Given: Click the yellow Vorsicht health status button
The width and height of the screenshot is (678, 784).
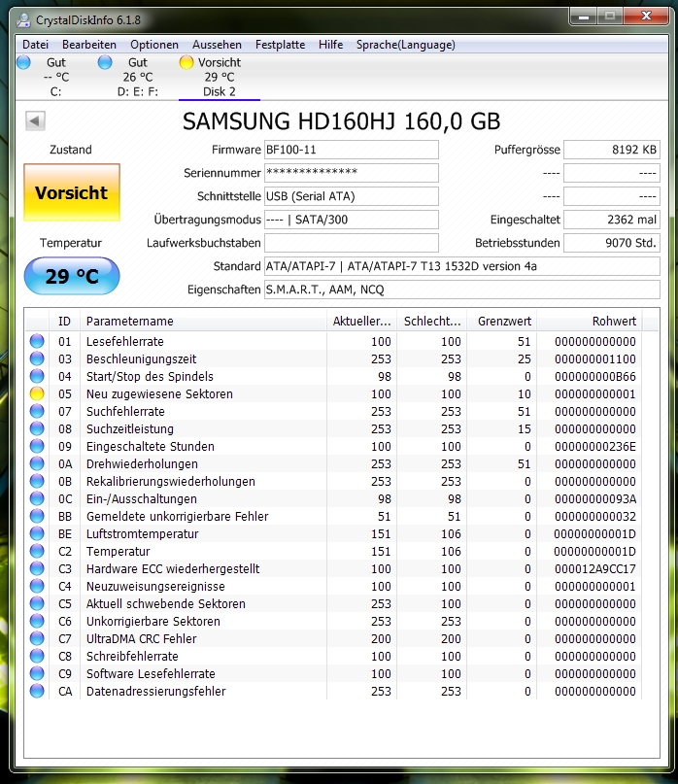Looking at the screenshot, I should [72, 192].
